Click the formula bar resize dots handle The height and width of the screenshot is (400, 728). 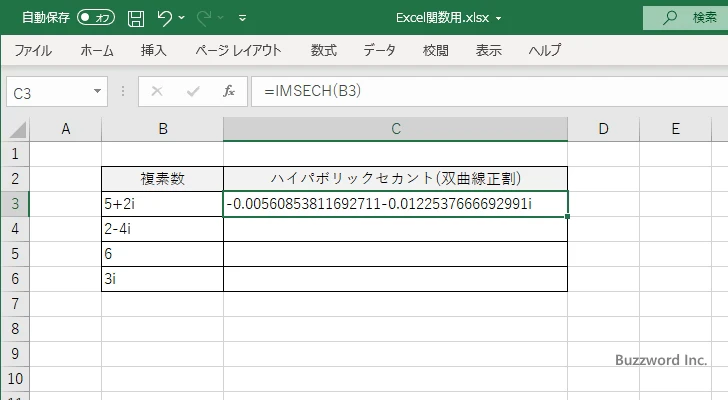(x=123, y=91)
